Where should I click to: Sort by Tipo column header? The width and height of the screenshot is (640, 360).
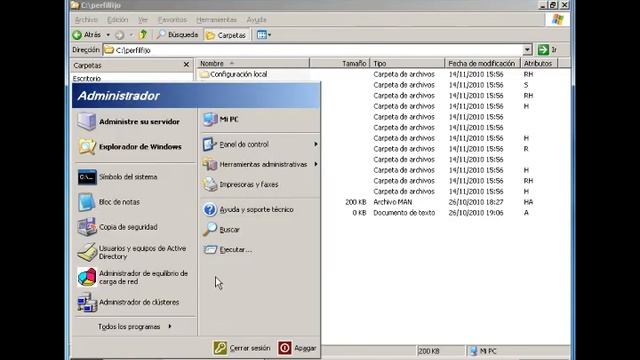[x=407, y=63]
